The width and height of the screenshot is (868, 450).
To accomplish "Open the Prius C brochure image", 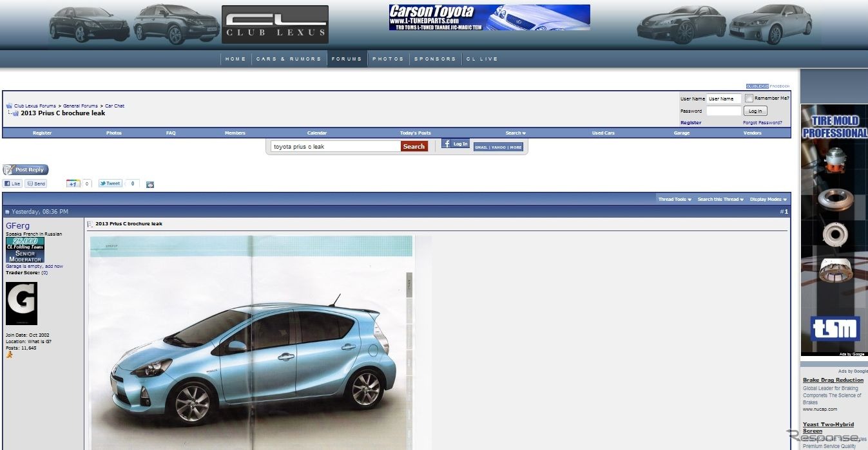I will pos(260,342).
